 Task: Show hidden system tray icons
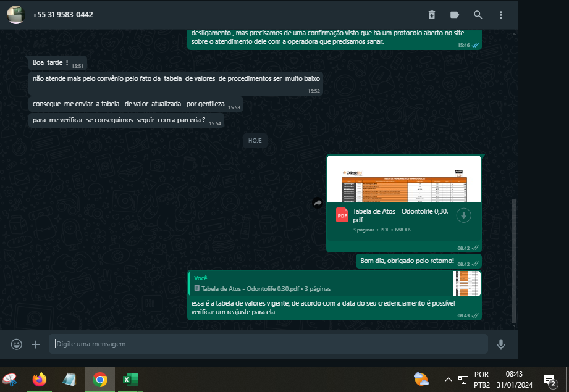[x=449, y=379]
